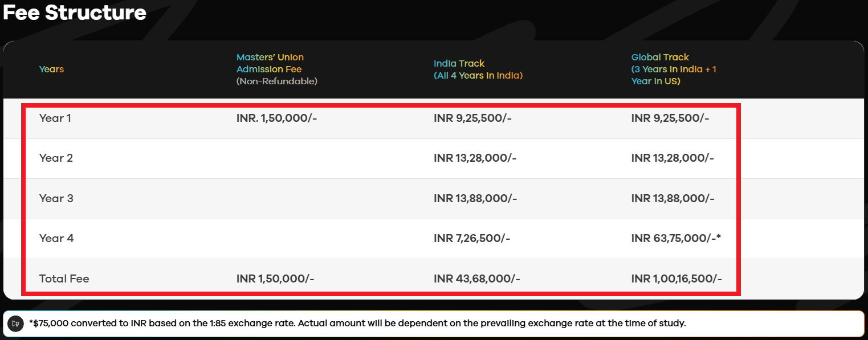Image resolution: width=868 pixels, height=340 pixels.
Task: Click Global Track Year 4 fee INR 63,75,000/-*
Action: tap(676, 238)
